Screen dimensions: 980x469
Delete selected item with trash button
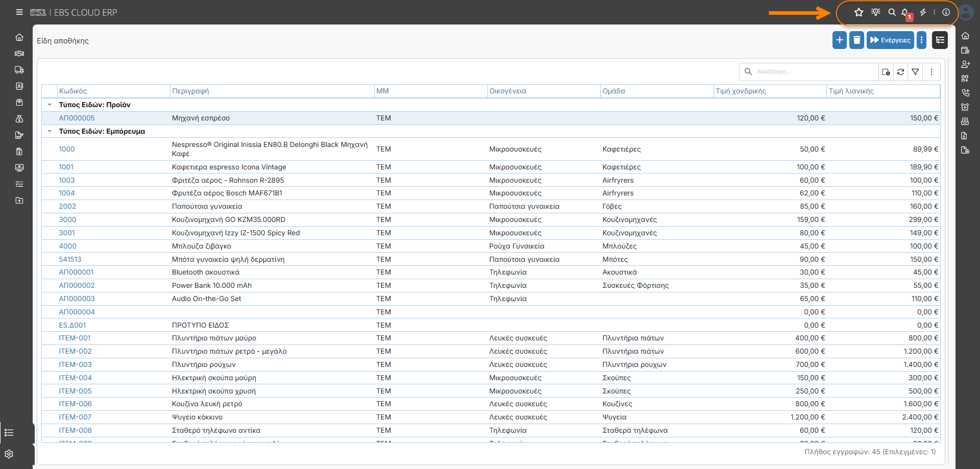click(857, 40)
